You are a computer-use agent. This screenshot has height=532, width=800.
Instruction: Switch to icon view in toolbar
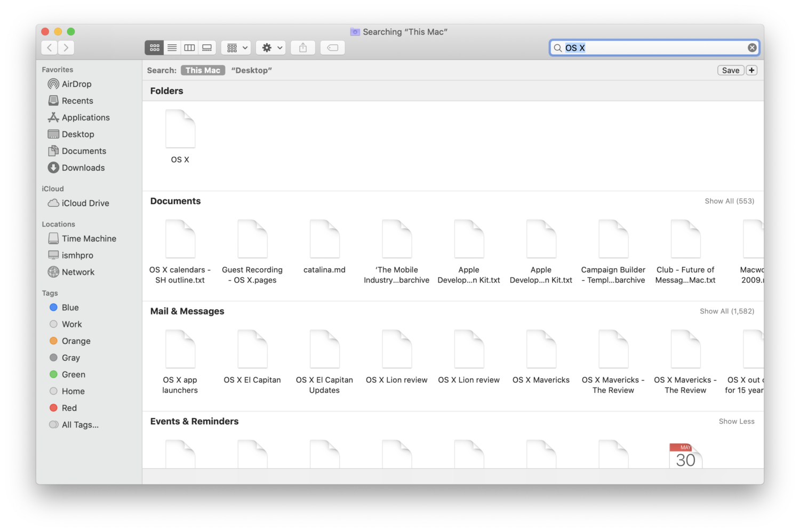tap(155, 48)
